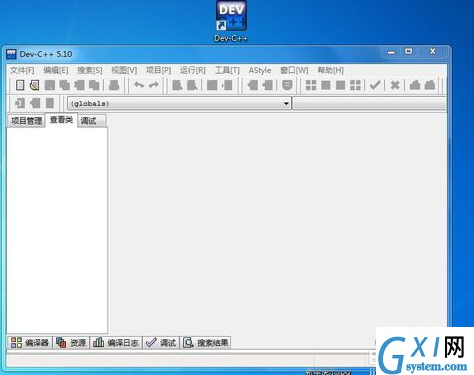Viewport: 474px width, 375px height.
Task: Click the Close file toolbar icon
Action: (x=79, y=85)
